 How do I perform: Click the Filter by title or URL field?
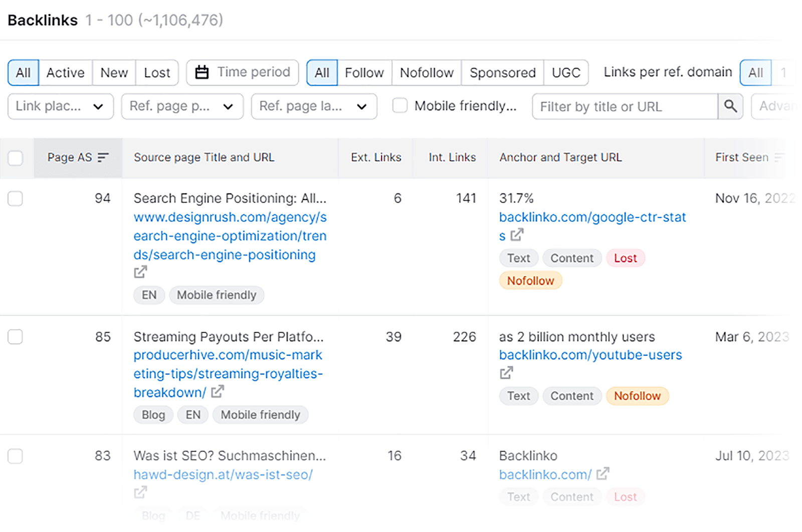coord(625,107)
